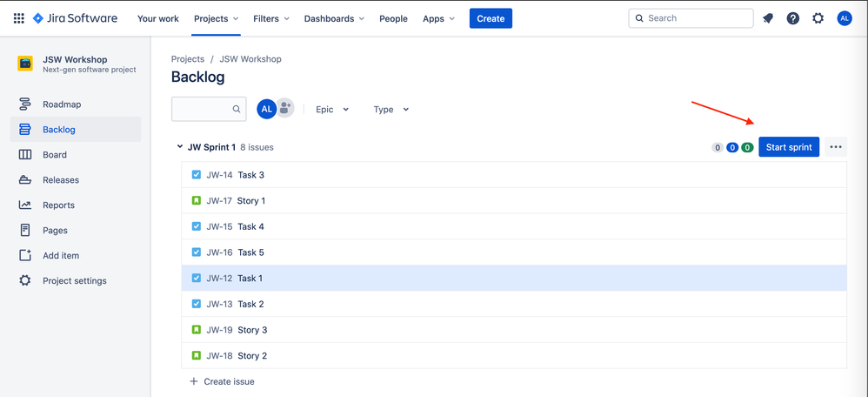Select Backlog in the sidebar
Viewport: 868px width, 397px height.
tap(76, 129)
